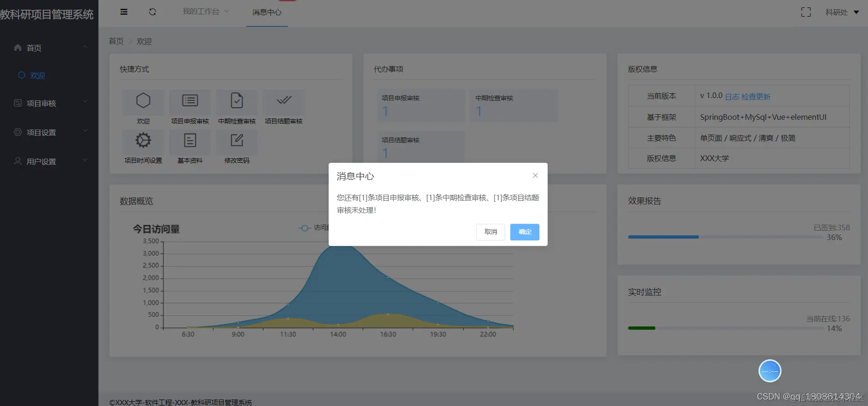
Task: Close the 消息中心 dialog with the X
Action: coord(535,175)
